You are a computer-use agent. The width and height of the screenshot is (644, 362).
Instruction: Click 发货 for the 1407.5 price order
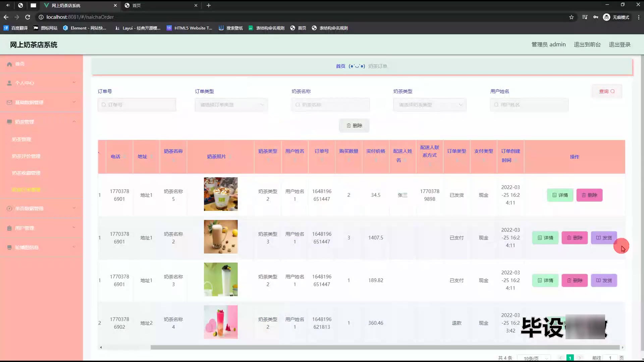click(x=604, y=238)
